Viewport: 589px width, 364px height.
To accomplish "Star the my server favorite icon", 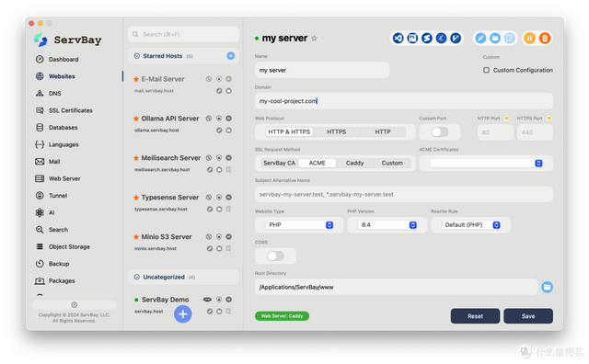I will coord(314,39).
